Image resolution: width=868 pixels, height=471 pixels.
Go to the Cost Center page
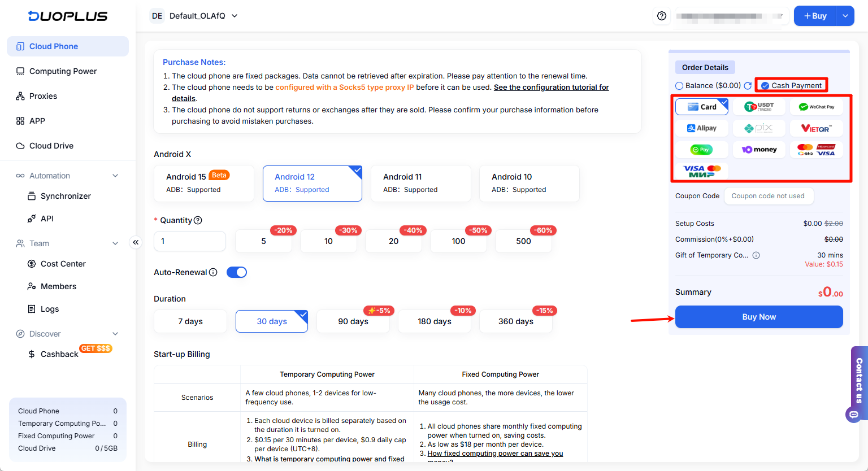pyautogui.click(x=63, y=264)
